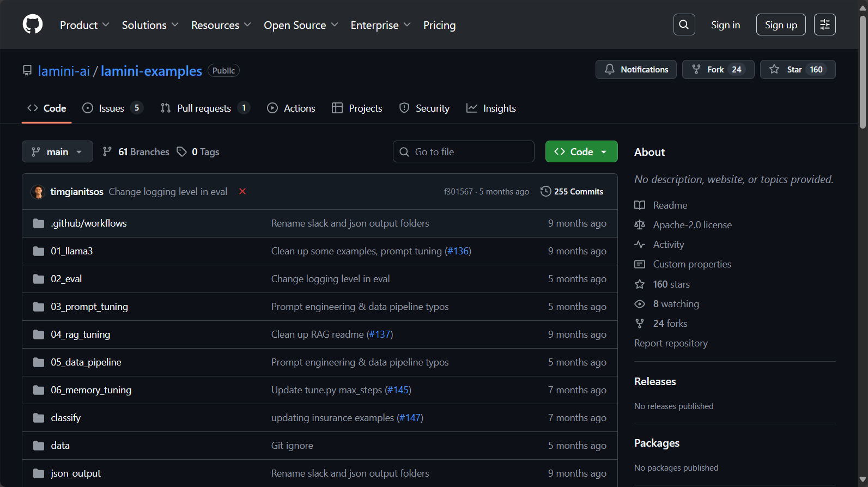Click the red failed status X icon
This screenshot has height=487, width=868.
coord(242,191)
